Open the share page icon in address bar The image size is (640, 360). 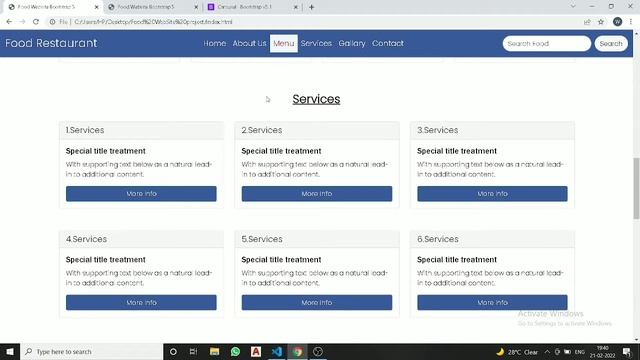[x=587, y=22]
